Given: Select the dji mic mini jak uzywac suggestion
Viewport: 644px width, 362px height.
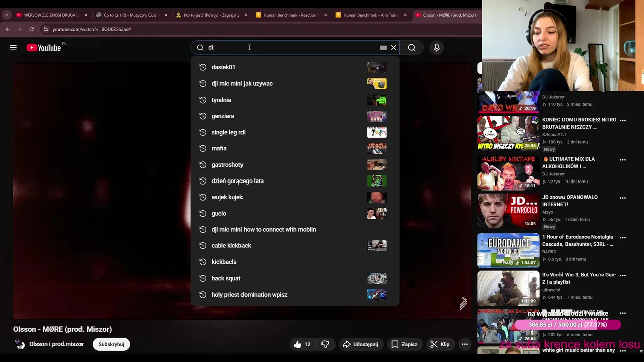Looking at the screenshot, I should tap(295, 83).
